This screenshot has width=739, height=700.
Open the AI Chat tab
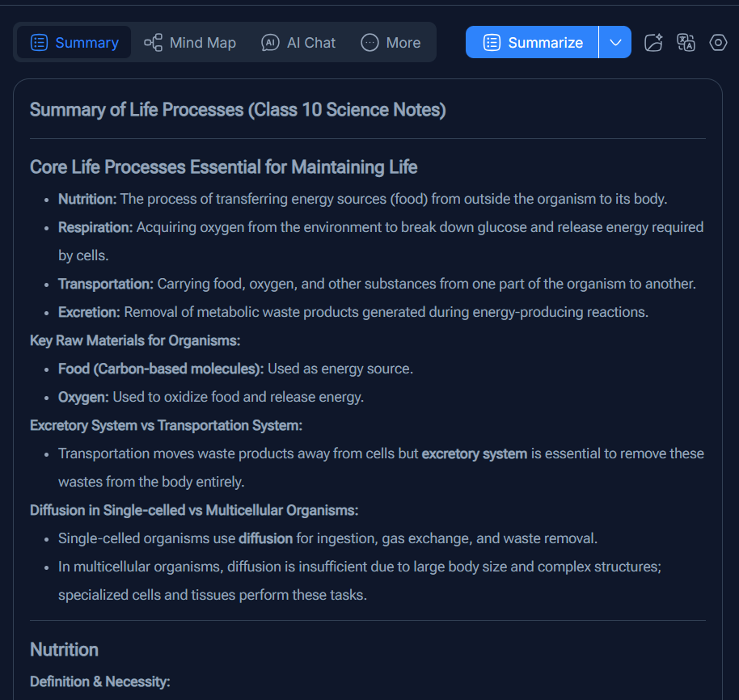click(x=298, y=42)
